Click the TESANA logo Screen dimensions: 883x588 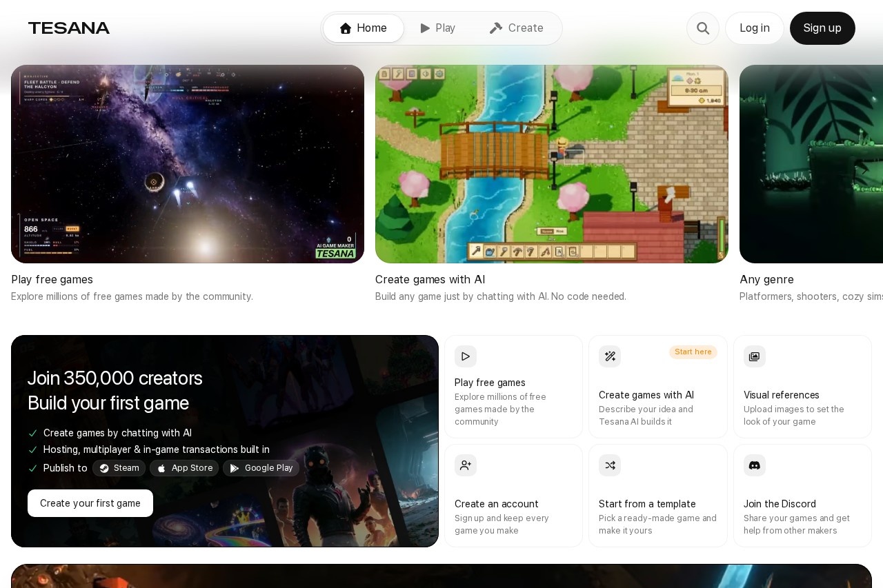click(69, 28)
